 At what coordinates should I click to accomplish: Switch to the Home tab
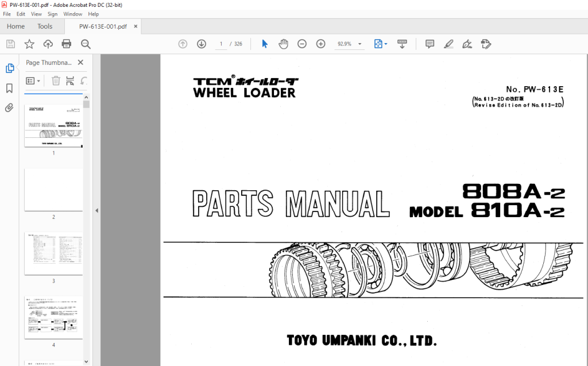[16, 26]
